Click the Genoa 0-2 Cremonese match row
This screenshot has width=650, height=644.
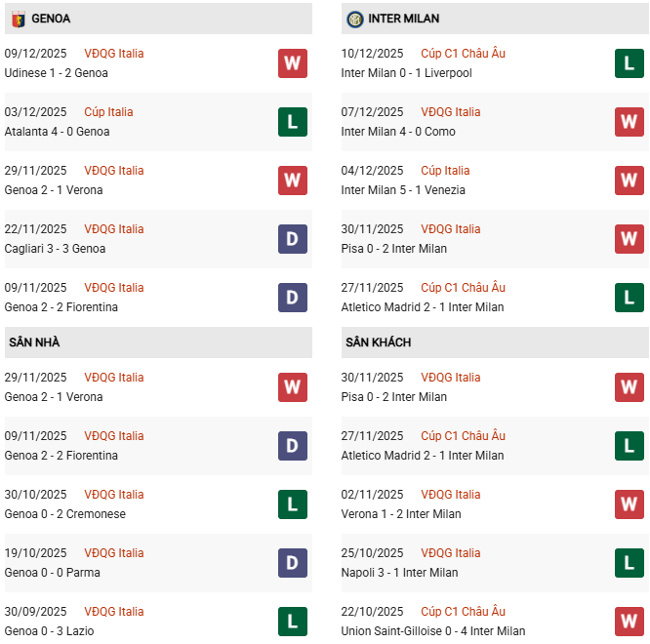[64, 514]
